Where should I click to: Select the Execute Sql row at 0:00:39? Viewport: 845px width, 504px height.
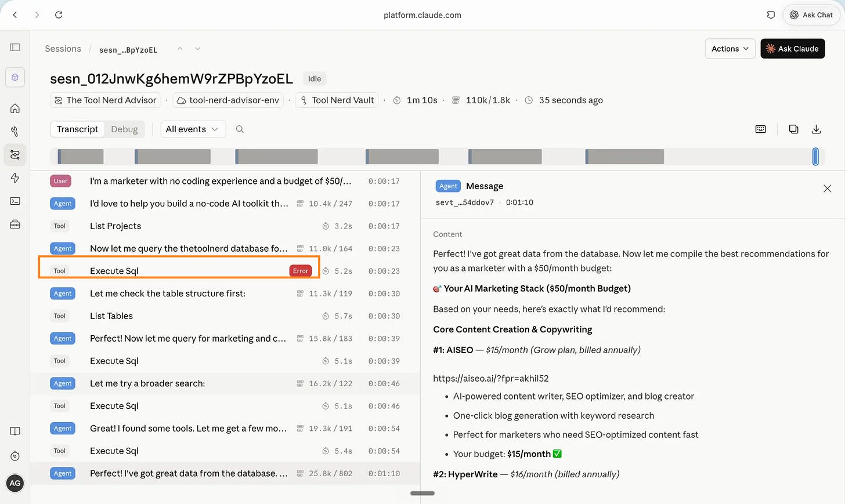click(x=225, y=361)
